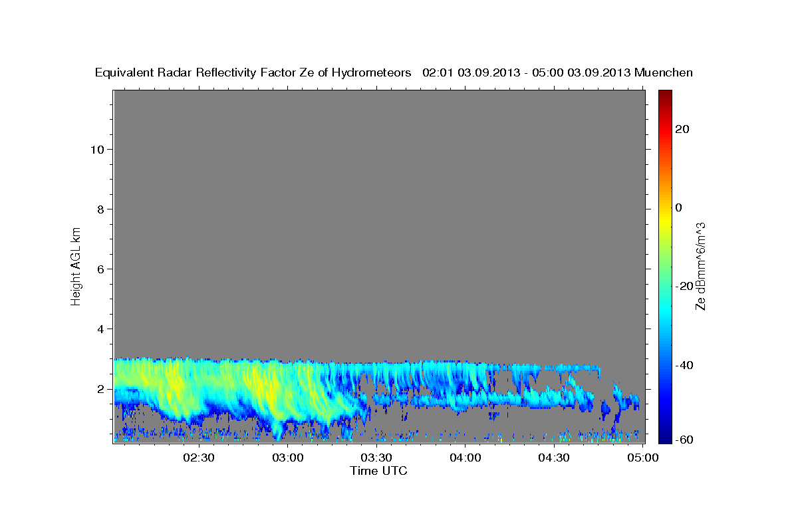Click the "Time UTC" axis label
Screen dimensions: 798x532
tap(378, 471)
